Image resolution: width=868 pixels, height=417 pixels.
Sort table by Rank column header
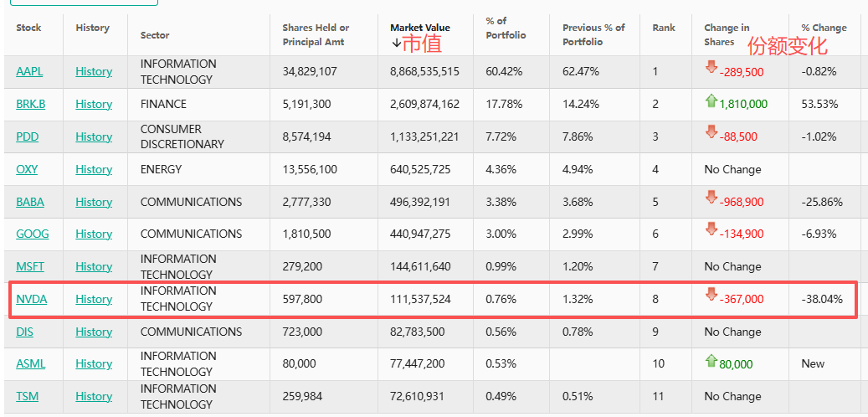[x=664, y=28]
